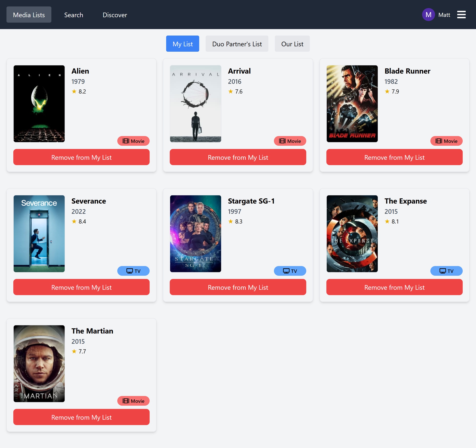Viewport: 476px width, 448px height.
Task: Click the Movie badge on The Martian card
Action: click(x=133, y=401)
